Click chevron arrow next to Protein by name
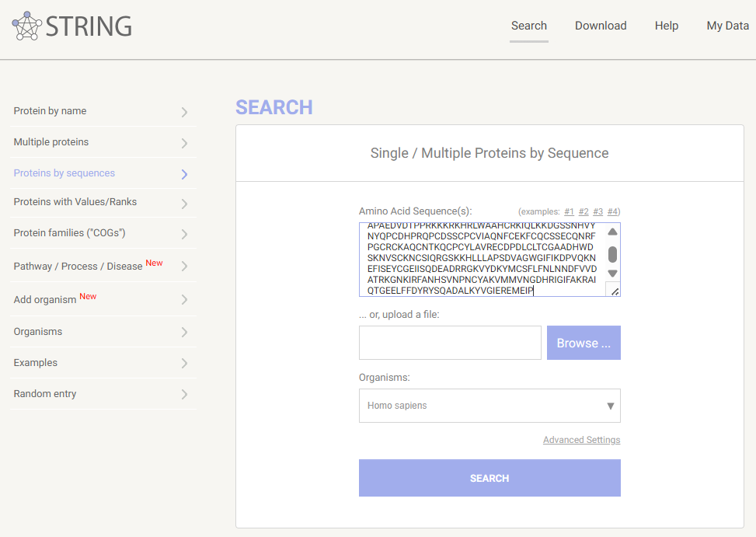756x537 pixels. point(184,113)
